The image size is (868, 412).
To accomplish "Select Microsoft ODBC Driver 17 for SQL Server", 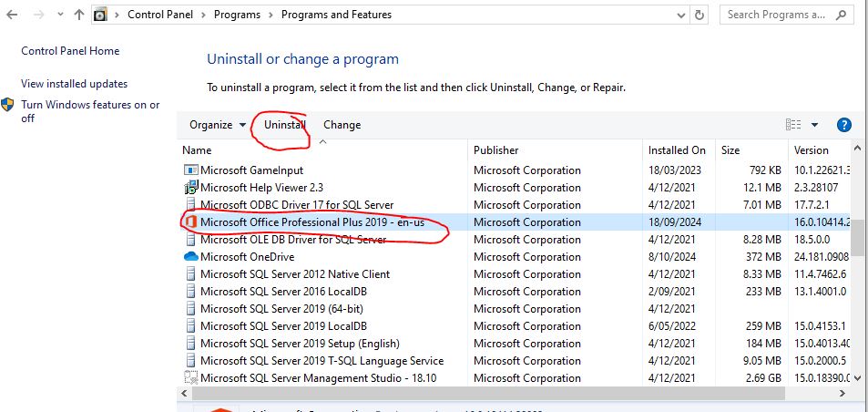I will click(297, 205).
